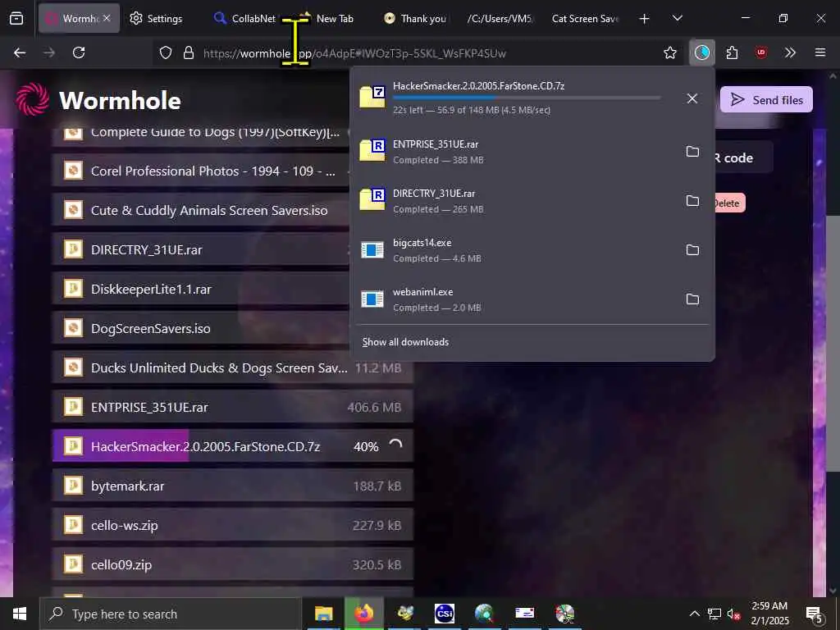Screen dimensions: 840x630
Task: Bookmark this page with the star
Action: 669,52
